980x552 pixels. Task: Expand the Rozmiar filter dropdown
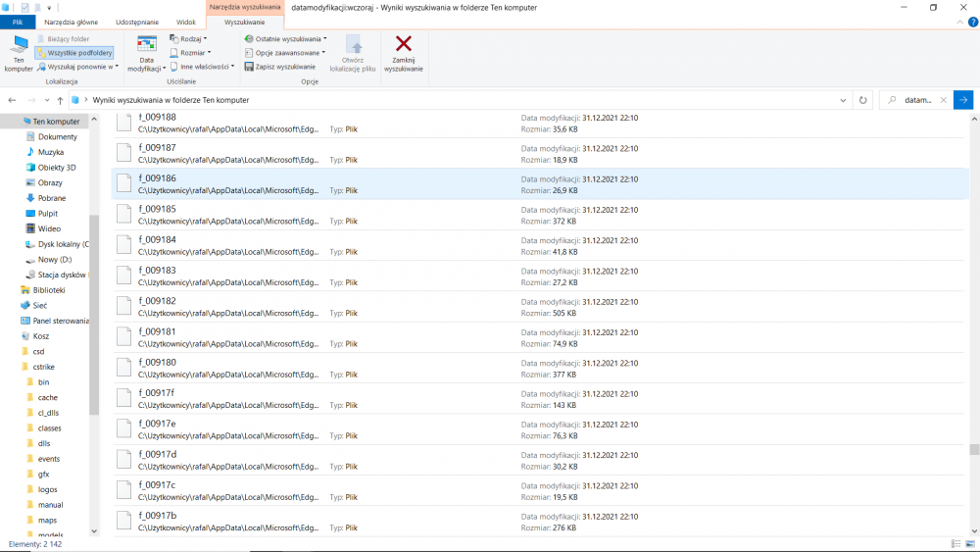[x=191, y=53]
